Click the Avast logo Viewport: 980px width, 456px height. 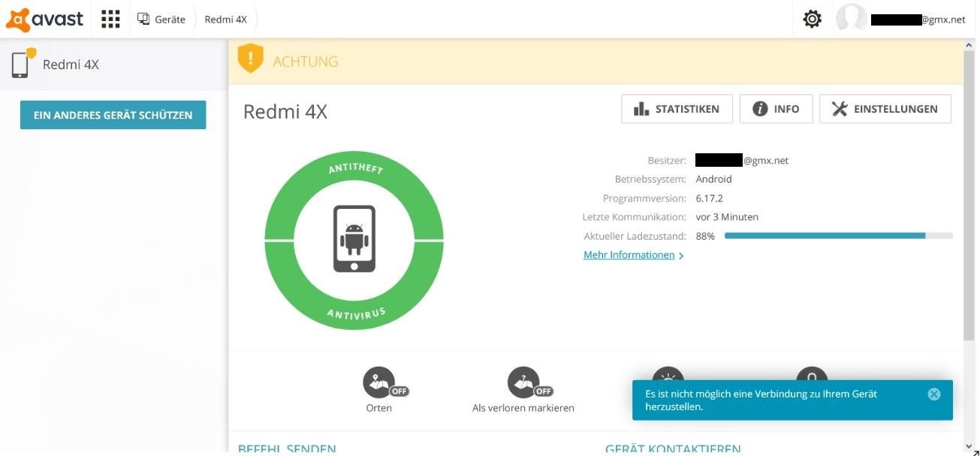click(x=44, y=19)
